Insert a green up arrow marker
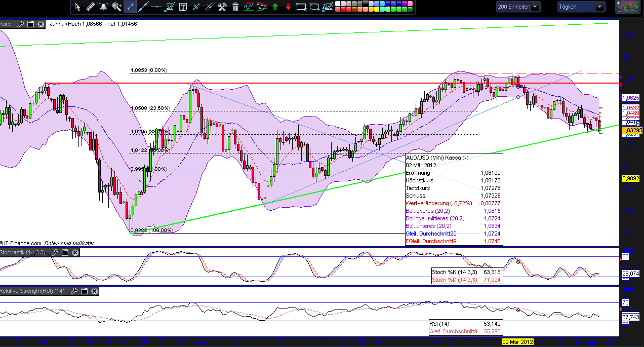The image size is (644, 347). 275,7
